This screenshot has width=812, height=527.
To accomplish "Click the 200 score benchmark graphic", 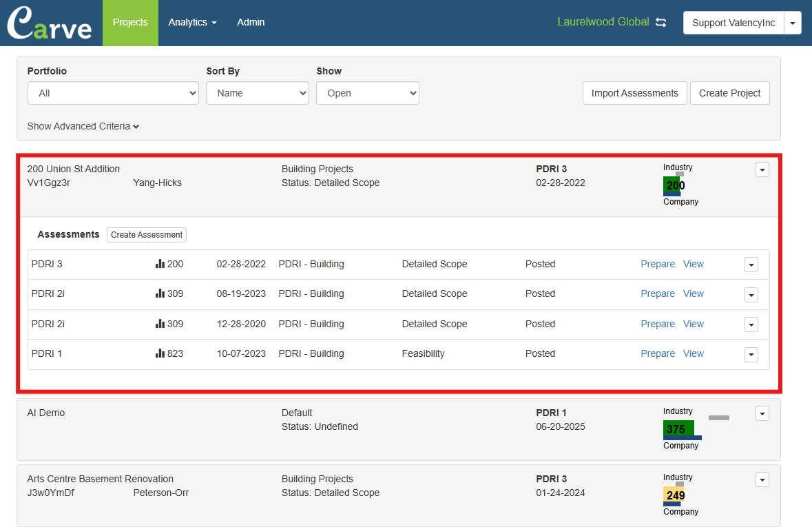I will [674, 185].
